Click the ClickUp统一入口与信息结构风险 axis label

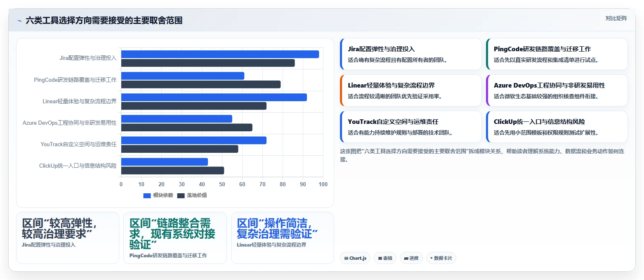coord(78,166)
